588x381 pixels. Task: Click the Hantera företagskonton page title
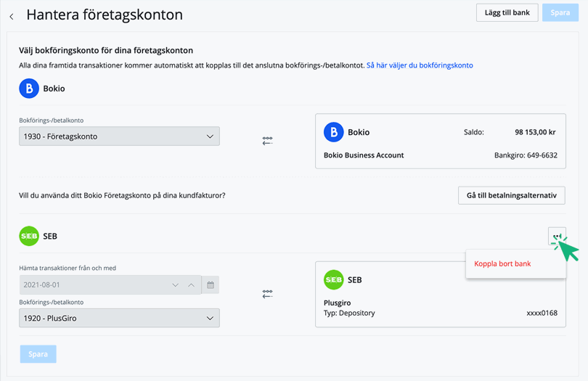[x=105, y=15]
